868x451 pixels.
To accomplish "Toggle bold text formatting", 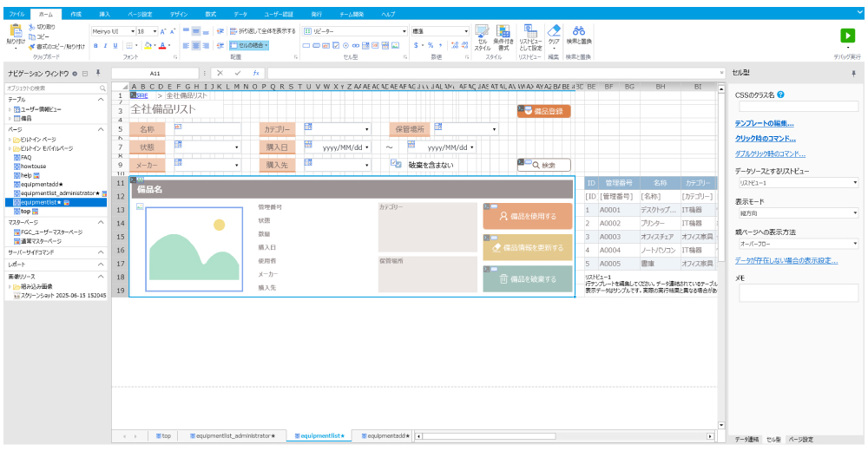I will tap(95, 45).
